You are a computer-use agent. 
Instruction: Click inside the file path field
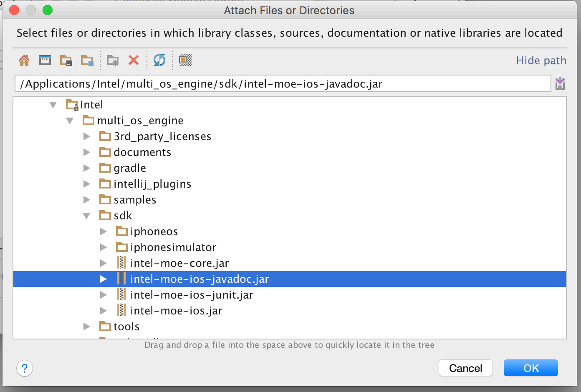click(283, 83)
